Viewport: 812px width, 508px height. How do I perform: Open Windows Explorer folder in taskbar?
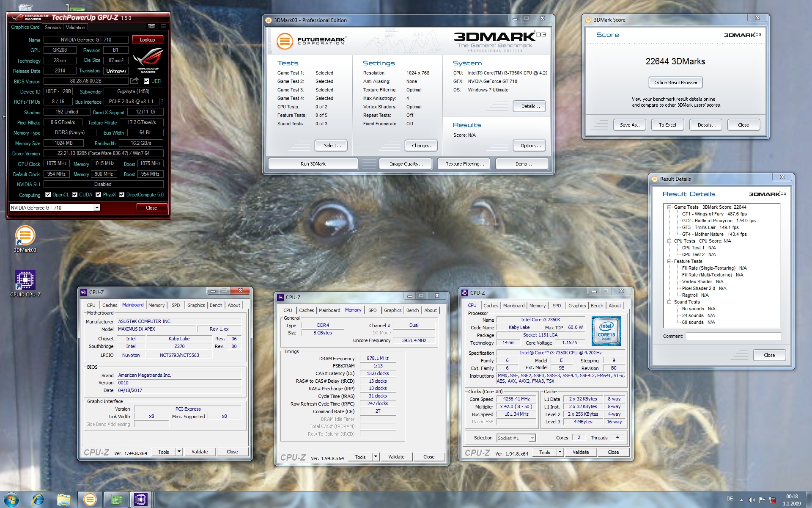64,500
